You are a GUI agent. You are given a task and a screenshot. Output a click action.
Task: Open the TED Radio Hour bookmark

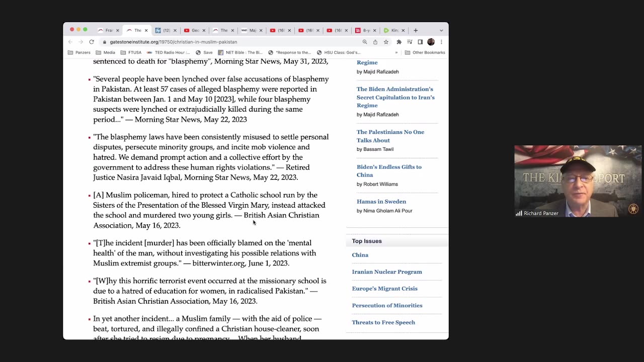[x=168, y=52]
